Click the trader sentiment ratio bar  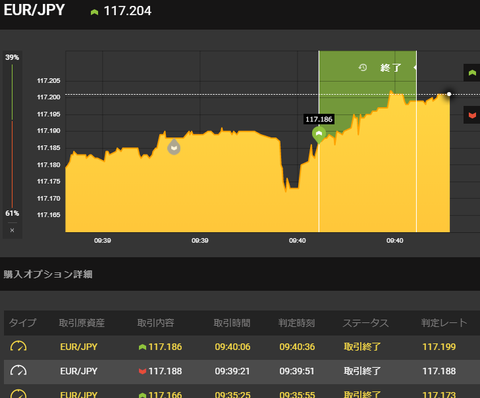point(12,136)
